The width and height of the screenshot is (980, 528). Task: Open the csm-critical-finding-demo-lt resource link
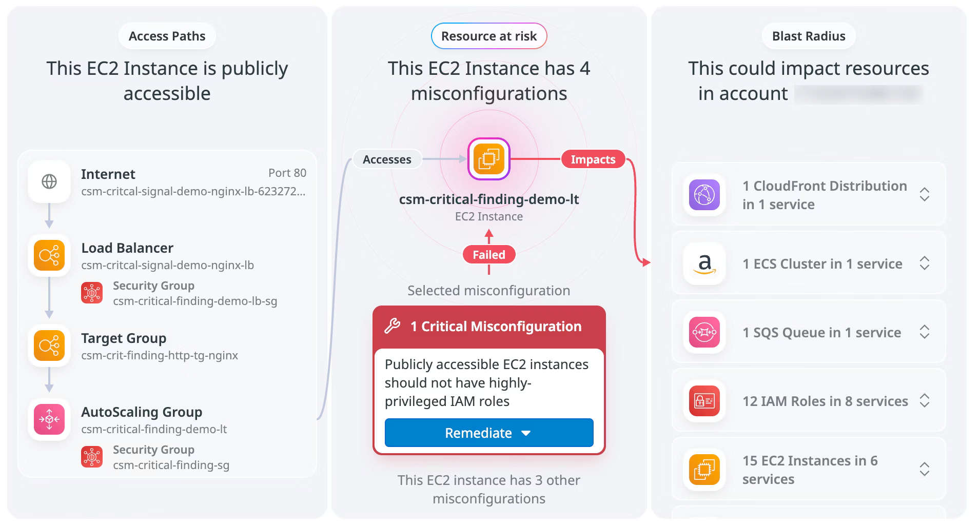488,199
